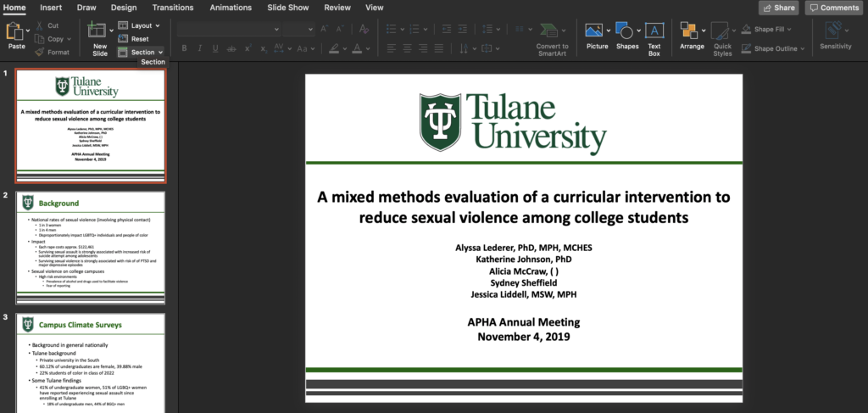
Task: Clear all formatting icon
Action: point(364,29)
